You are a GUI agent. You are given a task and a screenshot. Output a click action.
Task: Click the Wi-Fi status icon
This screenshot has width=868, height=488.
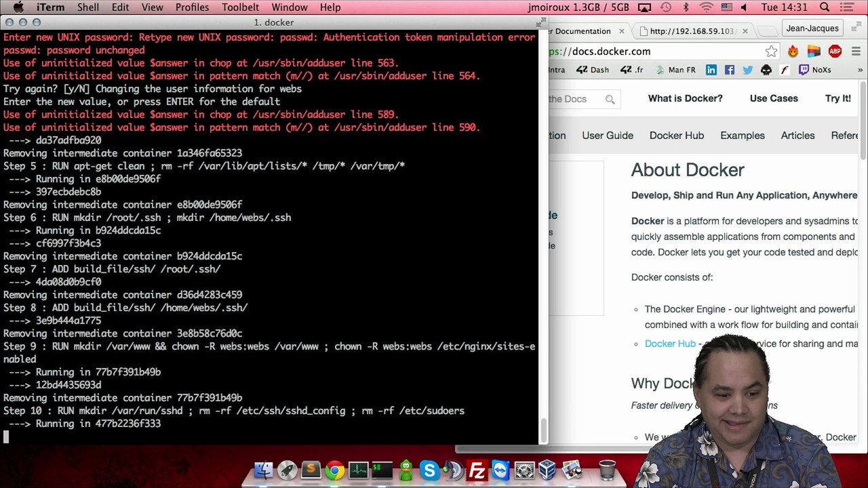(x=707, y=7)
